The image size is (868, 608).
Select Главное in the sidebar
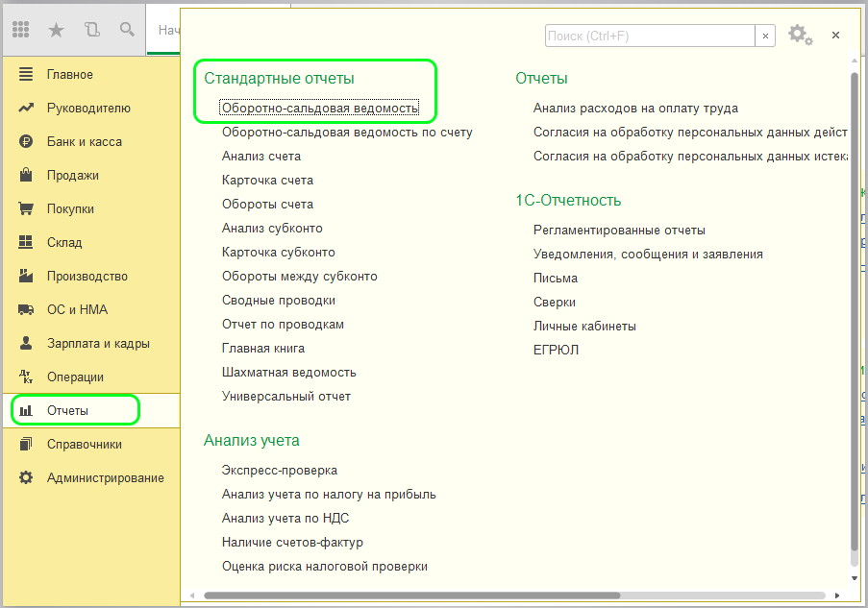point(69,74)
